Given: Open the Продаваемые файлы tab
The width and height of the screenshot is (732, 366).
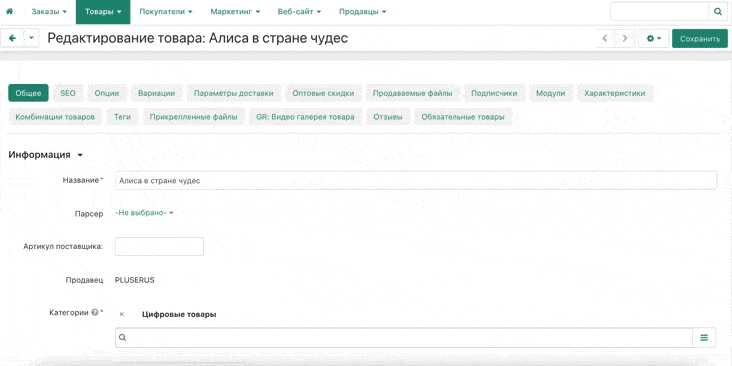Looking at the screenshot, I should (413, 93).
